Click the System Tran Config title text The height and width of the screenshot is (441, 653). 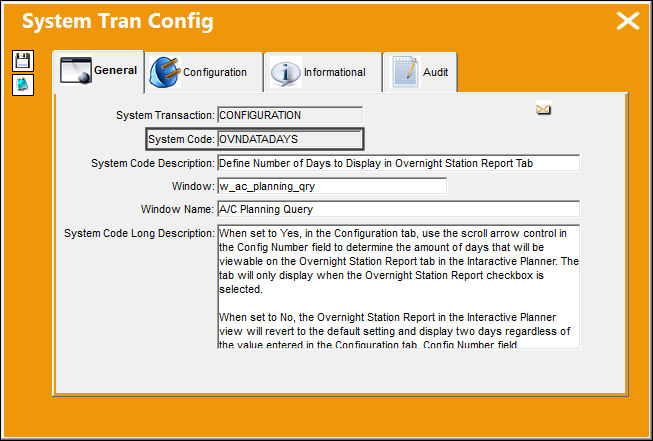point(117,22)
